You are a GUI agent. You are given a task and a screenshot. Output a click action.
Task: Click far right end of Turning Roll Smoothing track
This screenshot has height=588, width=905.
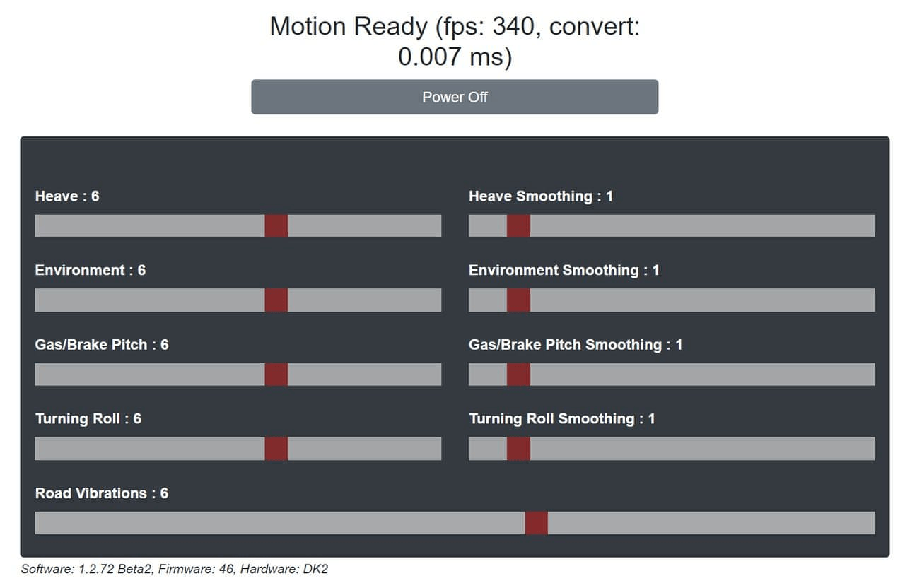pos(870,449)
